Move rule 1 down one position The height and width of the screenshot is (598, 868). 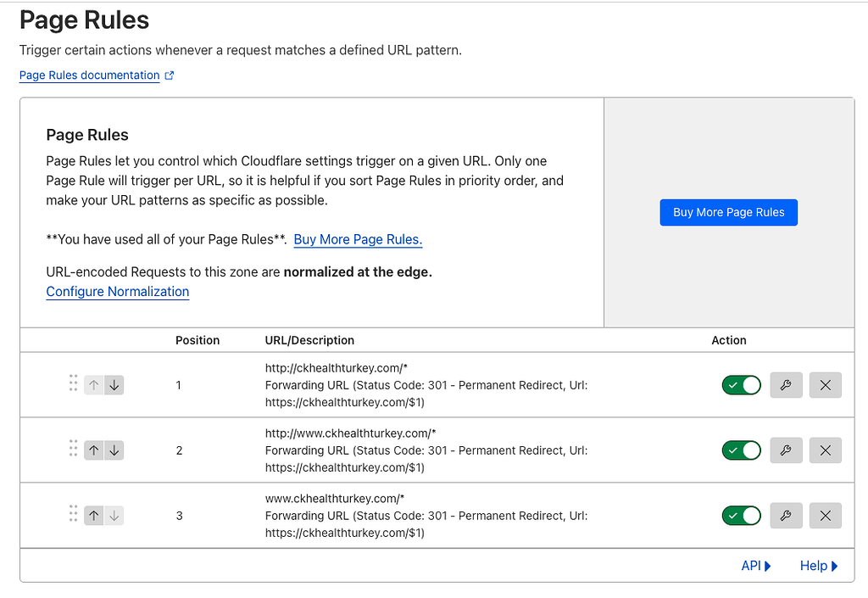[x=114, y=385]
